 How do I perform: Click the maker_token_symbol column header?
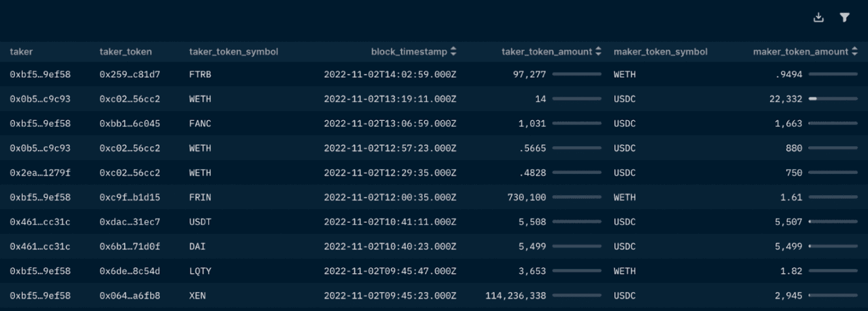pyautogui.click(x=660, y=52)
